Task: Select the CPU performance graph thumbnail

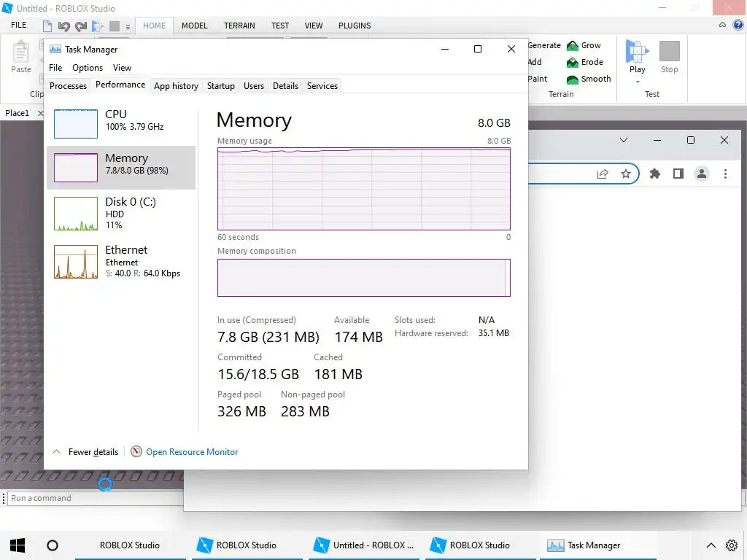Action: (x=76, y=124)
